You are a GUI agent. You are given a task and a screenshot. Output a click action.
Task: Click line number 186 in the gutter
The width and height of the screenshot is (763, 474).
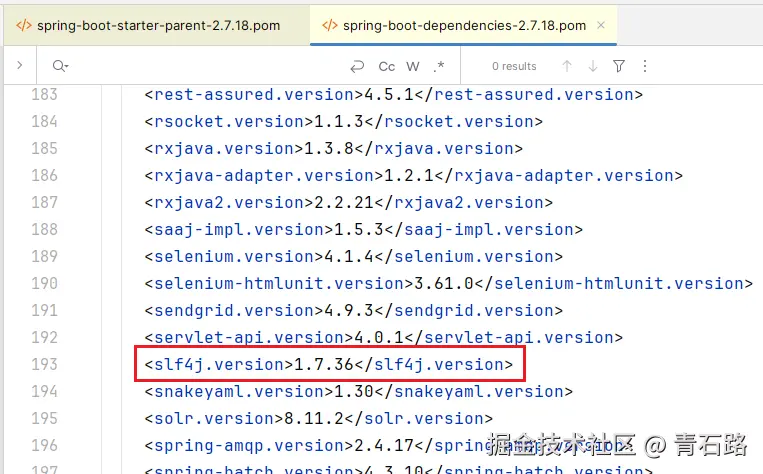[44, 175]
